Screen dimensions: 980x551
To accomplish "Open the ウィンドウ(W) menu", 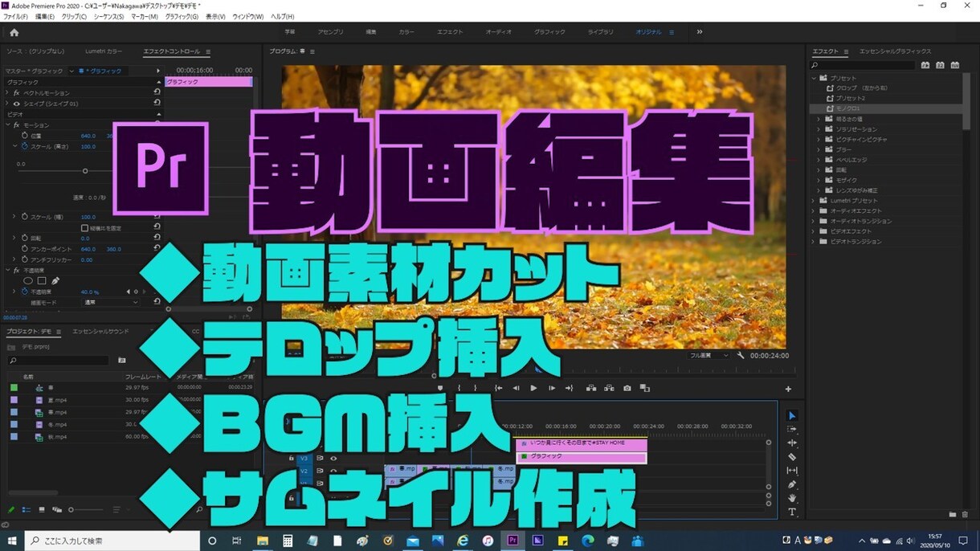I will click(x=247, y=16).
